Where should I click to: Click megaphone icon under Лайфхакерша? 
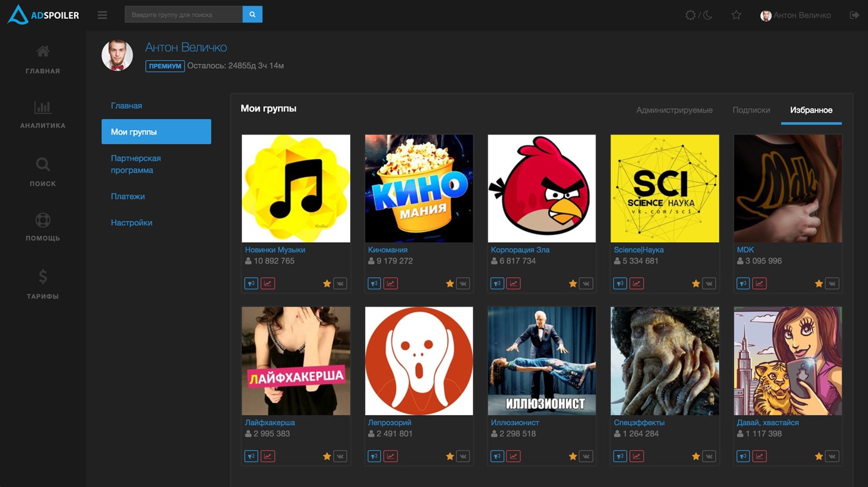coord(251,456)
